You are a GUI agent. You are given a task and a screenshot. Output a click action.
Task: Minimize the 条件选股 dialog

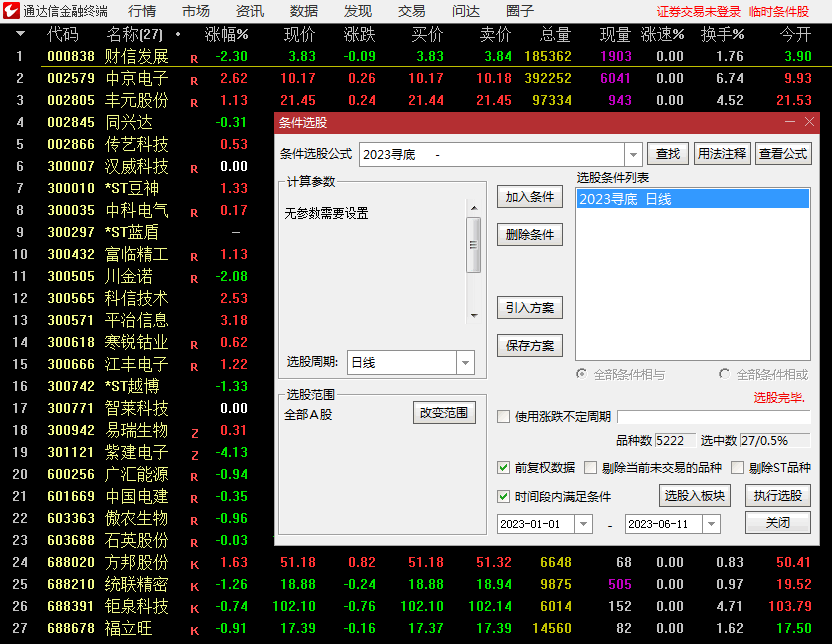pos(790,122)
